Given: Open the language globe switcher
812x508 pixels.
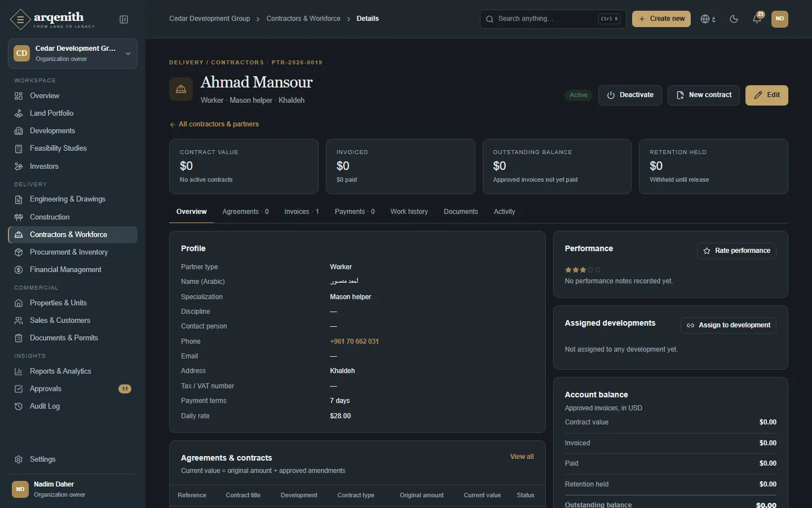Looking at the screenshot, I should (708, 19).
